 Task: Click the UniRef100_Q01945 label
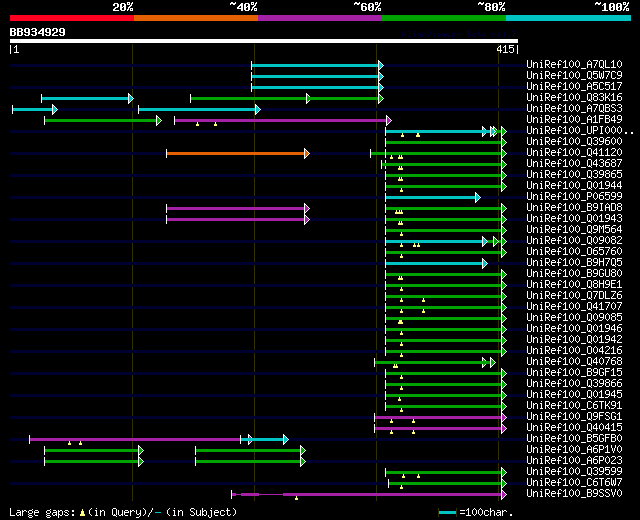(574, 395)
